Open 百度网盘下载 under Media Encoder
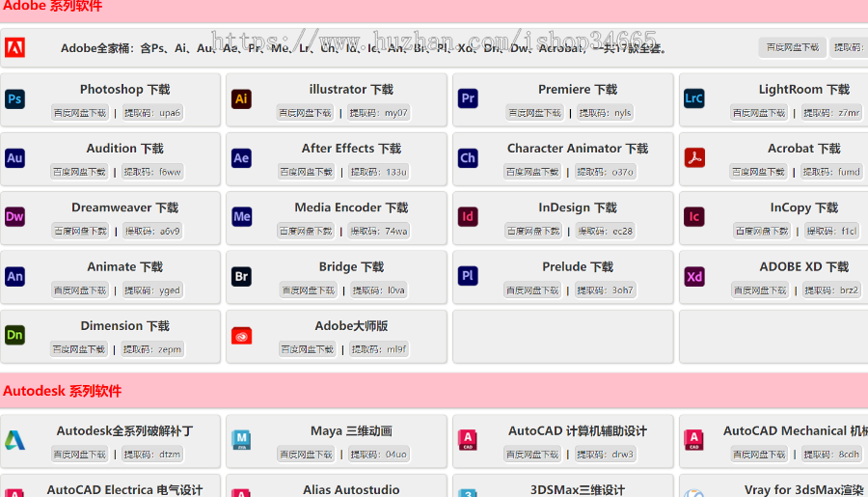 tap(306, 231)
